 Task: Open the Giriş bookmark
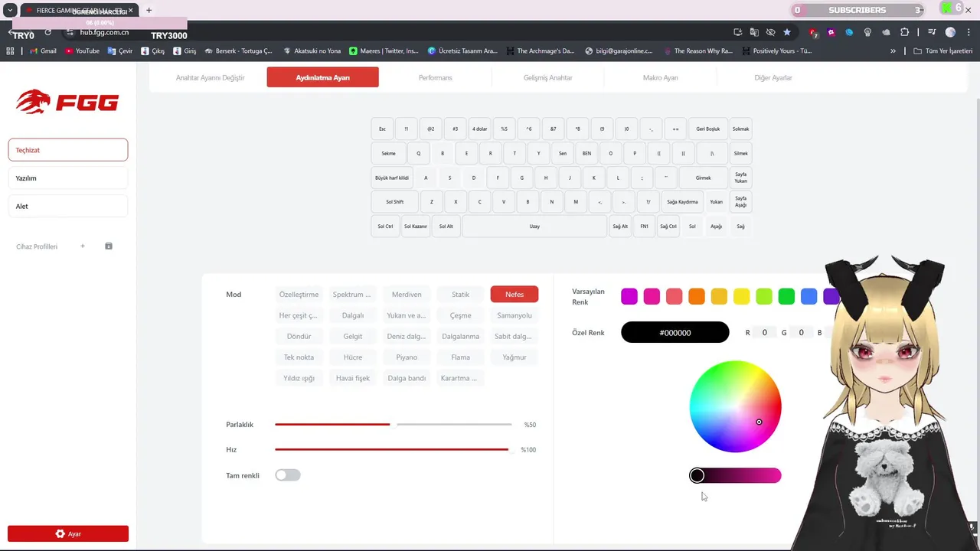pos(185,51)
